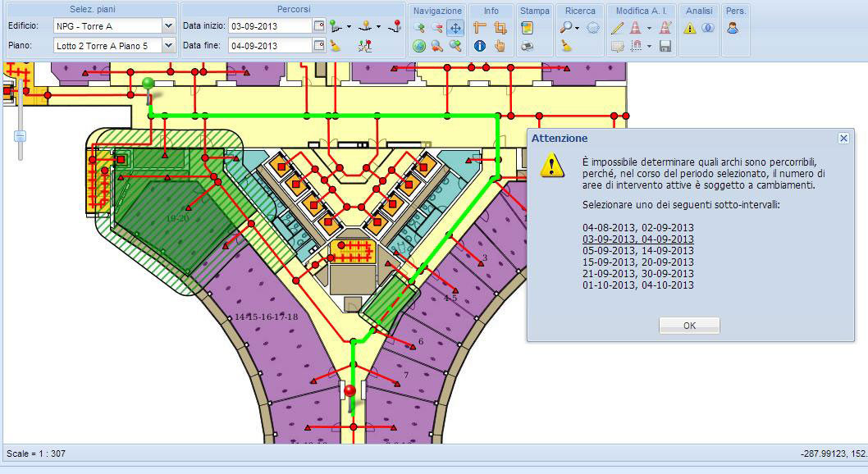Click the yellow warning icon in Analisi

(x=690, y=27)
